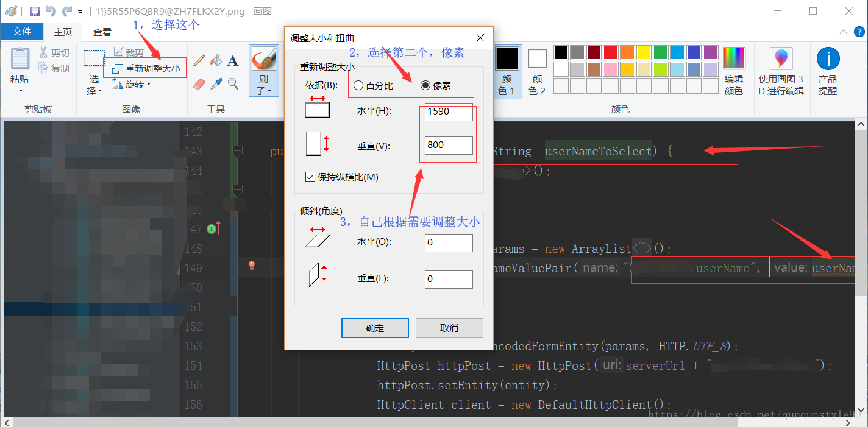Click the 剪切 (Cut) scissors icon
Viewport: 868px width, 427px height.
pyautogui.click(x=44, y=53)
